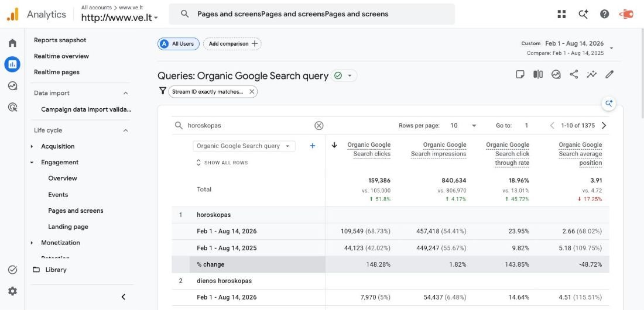Open the Organic Google Search query dimension dropdown
Viewport: 644px width, 310px height.
click(x=244, y=146)
